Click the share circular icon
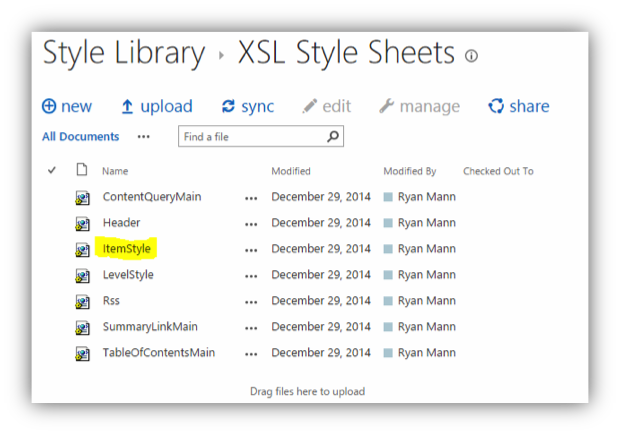 496,106
